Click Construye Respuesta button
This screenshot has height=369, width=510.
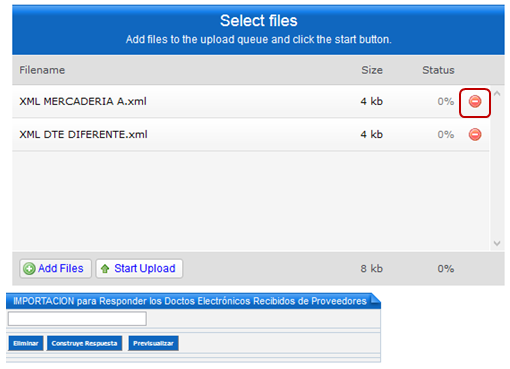[x=84, y=343]
